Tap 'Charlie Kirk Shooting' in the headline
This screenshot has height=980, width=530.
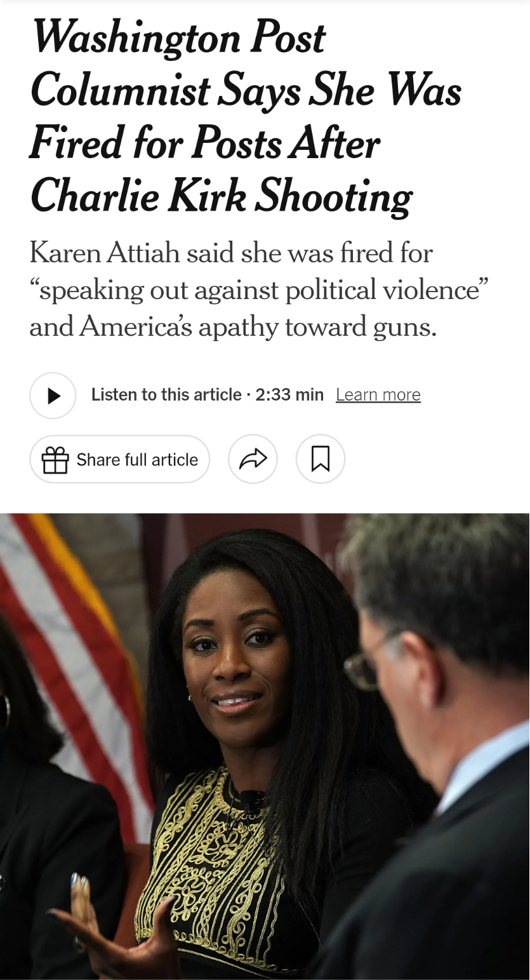click(221, 196)
